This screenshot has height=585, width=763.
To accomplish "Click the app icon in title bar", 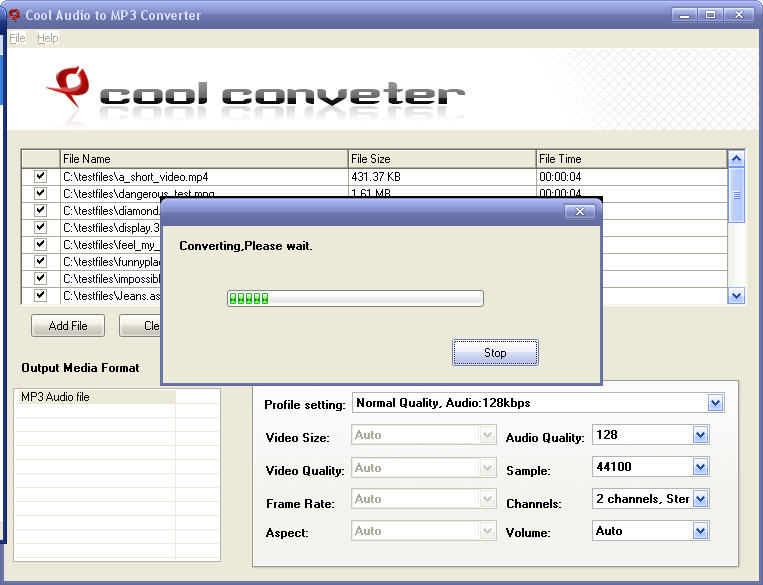I will (15, 15).
